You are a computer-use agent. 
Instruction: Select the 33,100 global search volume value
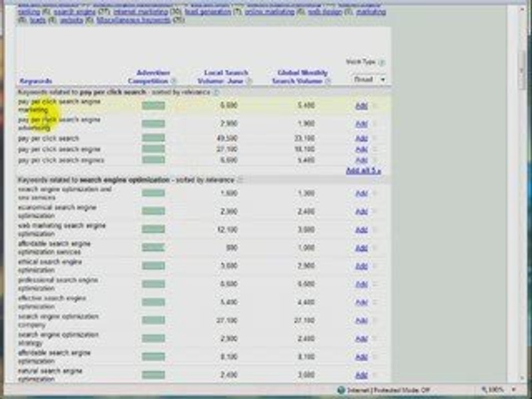pos(304,139)
